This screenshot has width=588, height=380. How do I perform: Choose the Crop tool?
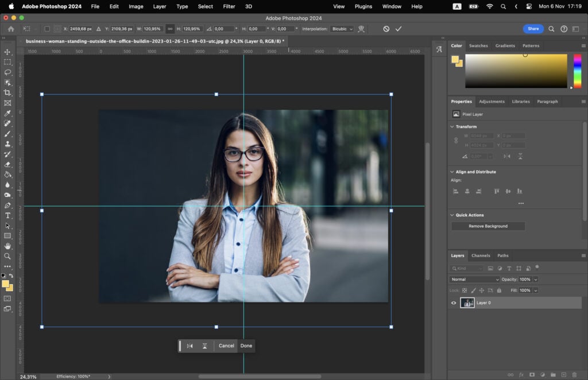(x=8, y=92)
